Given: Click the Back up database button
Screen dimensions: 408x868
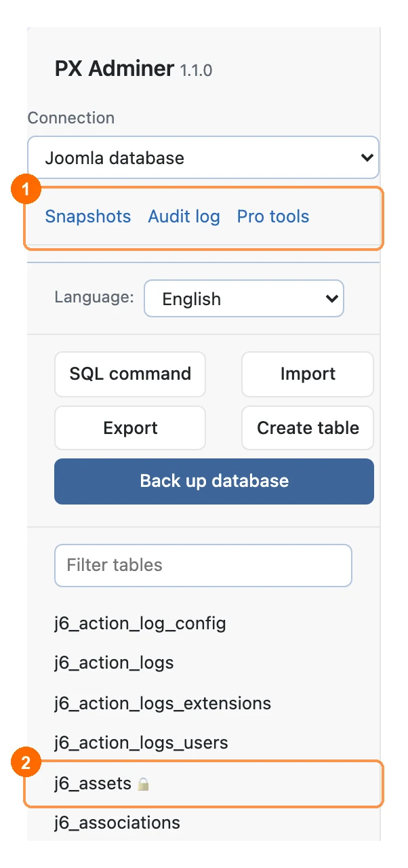Looking at the screenshot, I should pyautogui.click(x=214, y=481).
